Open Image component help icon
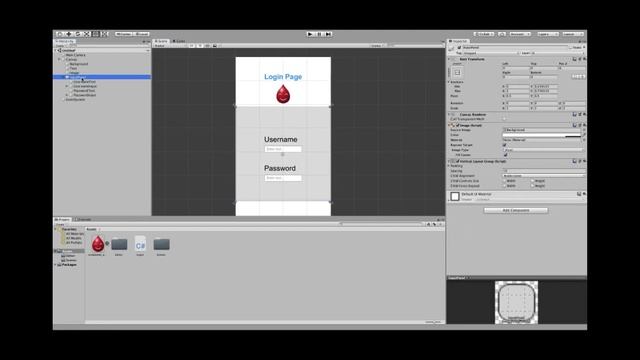The width and height of the screenshot is (640, 360). (575, 125)
